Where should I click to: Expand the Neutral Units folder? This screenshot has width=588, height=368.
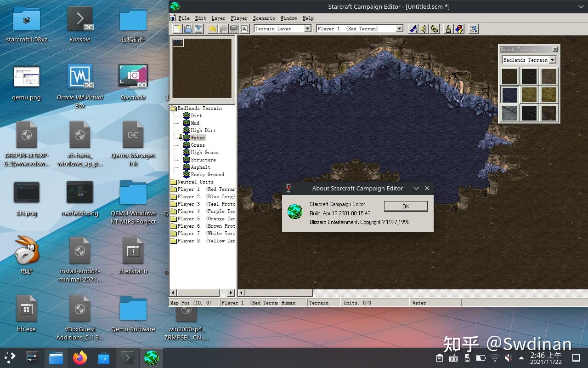click(x=173, y=182)
